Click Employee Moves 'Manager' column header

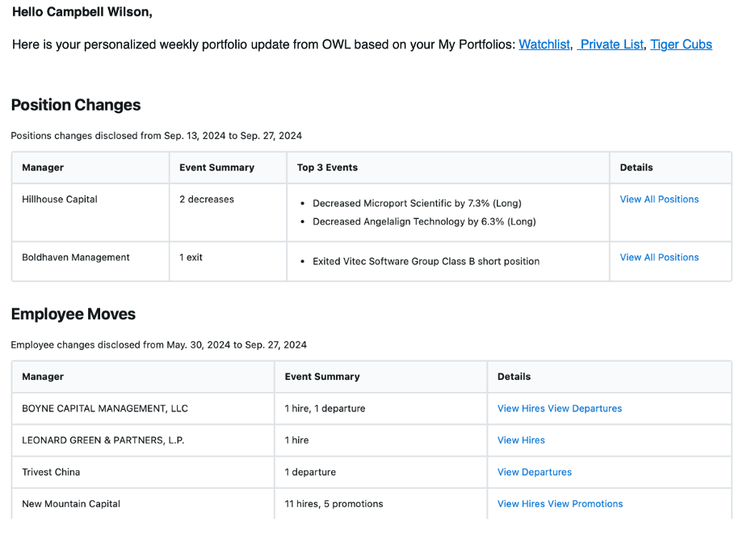point(43,377)
